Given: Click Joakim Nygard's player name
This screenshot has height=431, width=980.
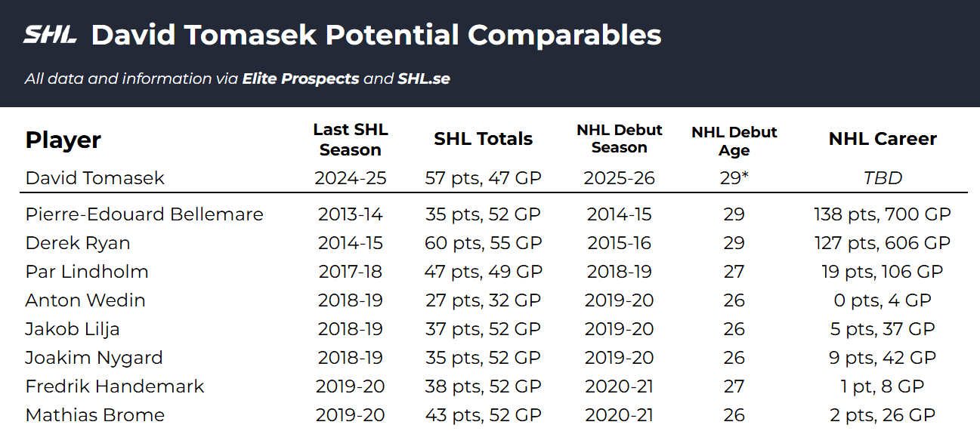Looking at the screenshot, I should pos(94,358).
